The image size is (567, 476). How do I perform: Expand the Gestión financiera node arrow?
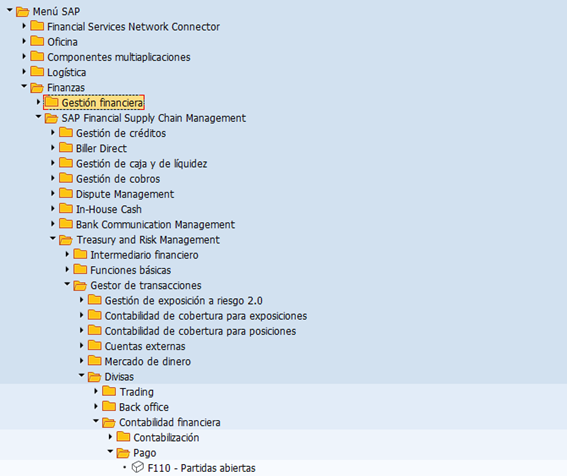pos(38,102)
